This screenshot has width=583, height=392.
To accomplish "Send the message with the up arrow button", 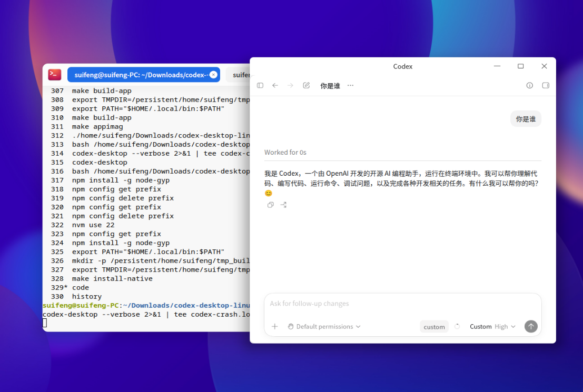I will [531, 327].
